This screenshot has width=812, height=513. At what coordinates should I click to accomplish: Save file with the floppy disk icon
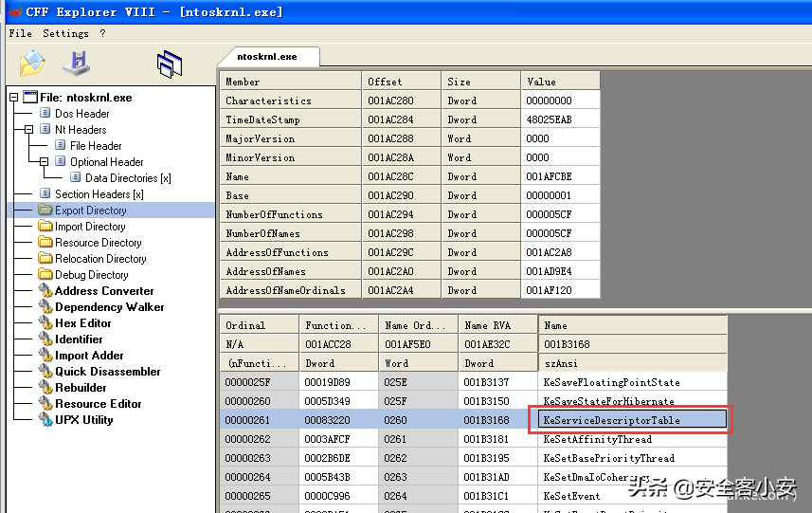tap(77, 64)
